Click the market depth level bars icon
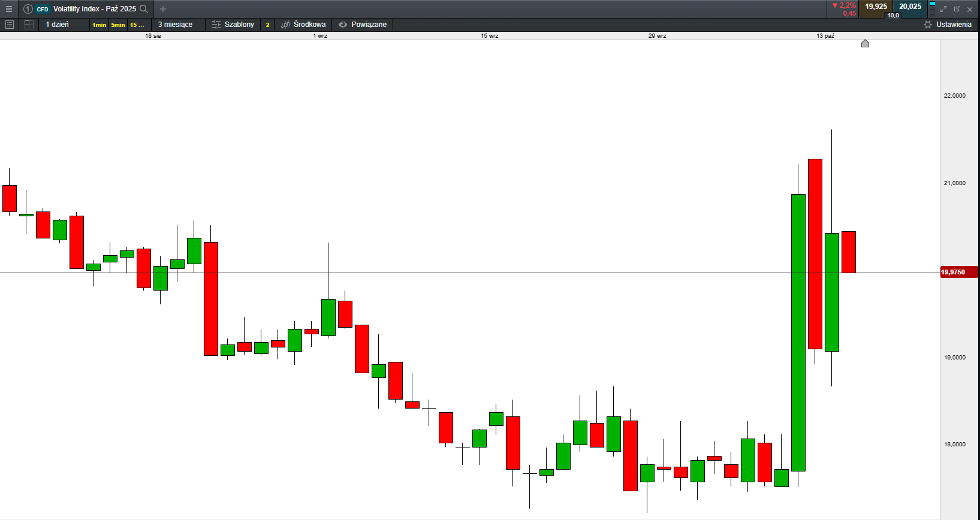The image size is (980, 520). (932, 9)
